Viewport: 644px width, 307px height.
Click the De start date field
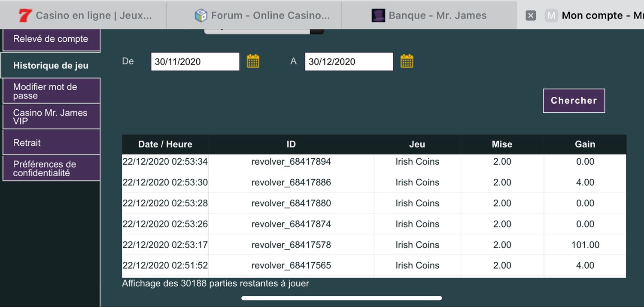pyautogui.click(x=195, y=61)
